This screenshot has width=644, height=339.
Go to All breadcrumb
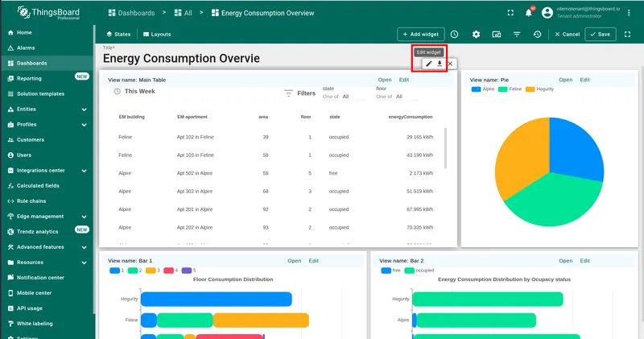(x=184, y=13)
